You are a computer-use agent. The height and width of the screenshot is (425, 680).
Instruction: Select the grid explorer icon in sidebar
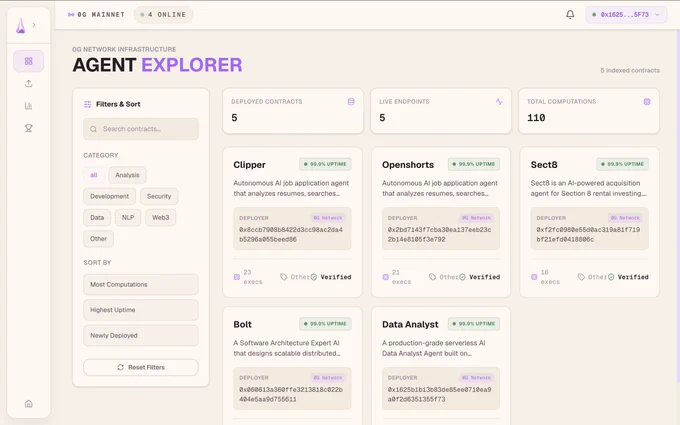(29, 61)
